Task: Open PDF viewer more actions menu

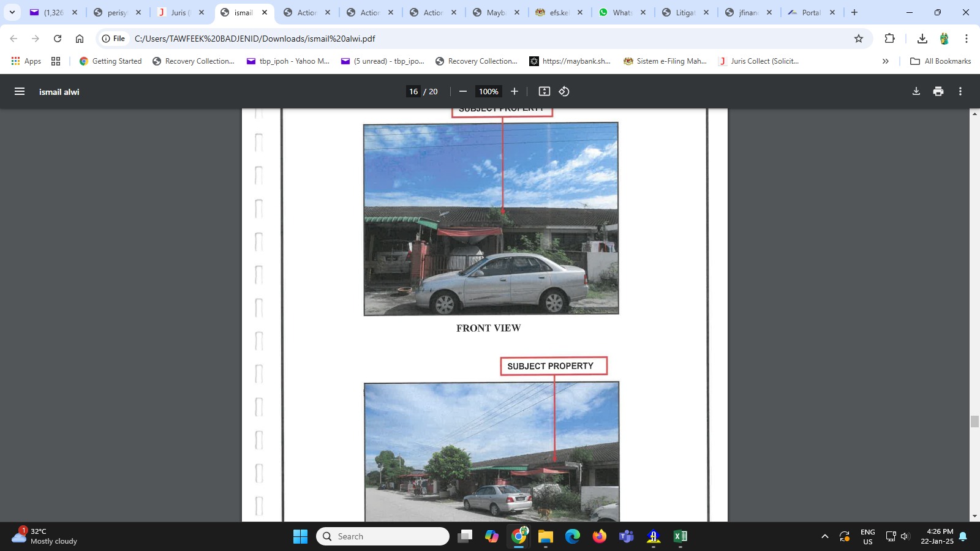Action: (x=960, y=92)
